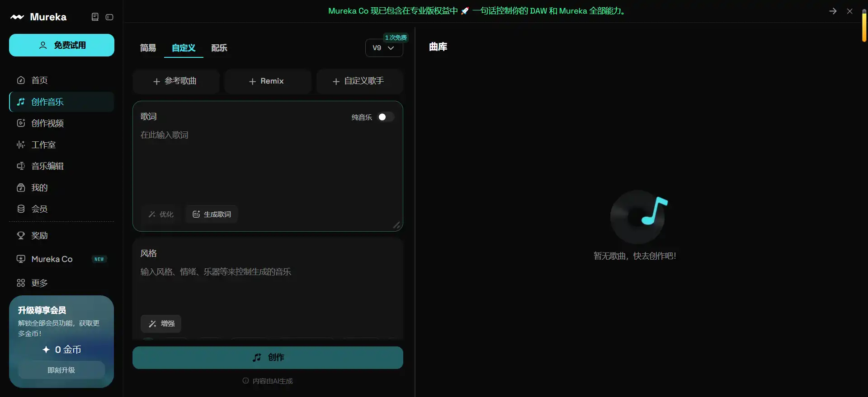Click the Remix button

[x=268, y=81]
